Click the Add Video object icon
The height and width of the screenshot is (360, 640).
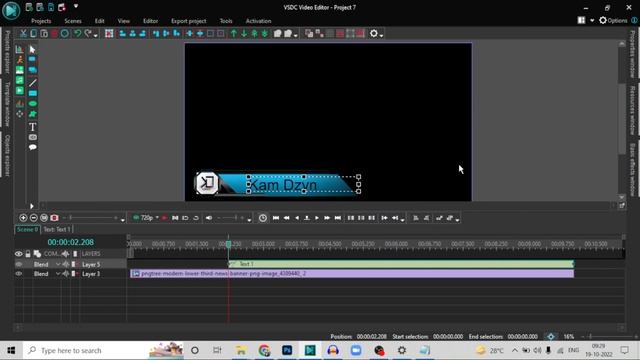coord(20,90)
